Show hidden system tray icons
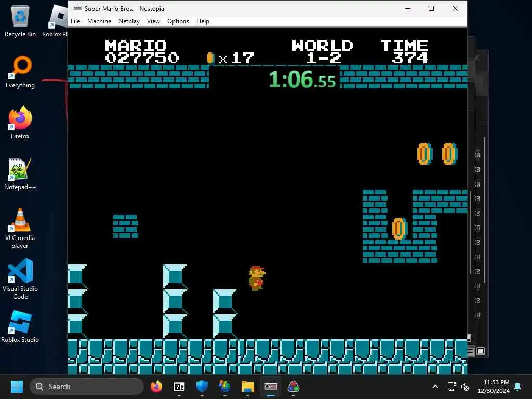 click(x=435, y=387)
